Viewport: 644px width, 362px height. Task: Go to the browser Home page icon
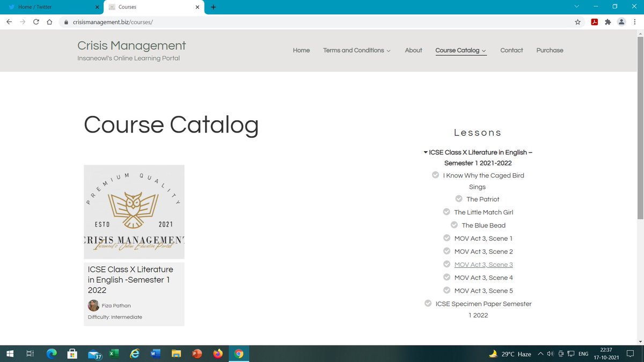(49, 22)
